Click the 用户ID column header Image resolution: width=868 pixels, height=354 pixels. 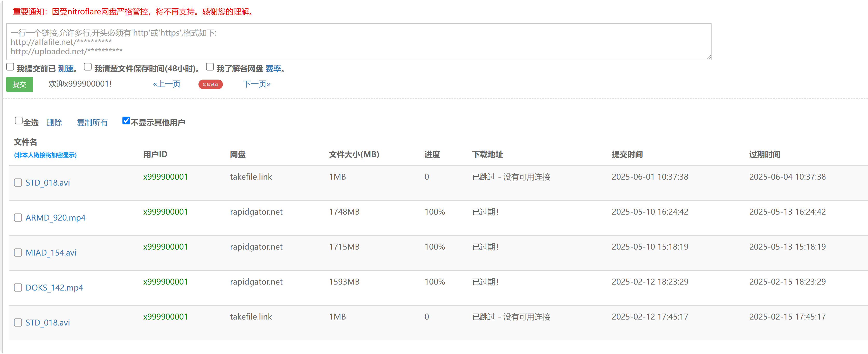pos(155,154)
